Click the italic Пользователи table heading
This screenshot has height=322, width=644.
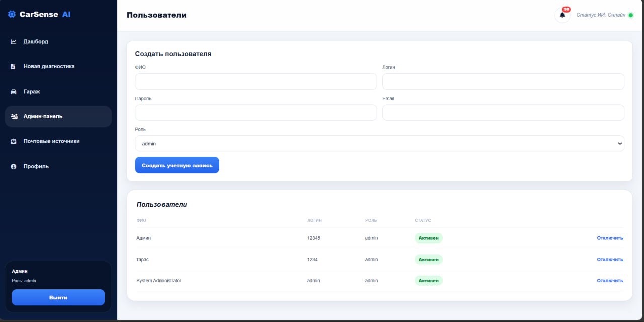click(x=162, y=205)
